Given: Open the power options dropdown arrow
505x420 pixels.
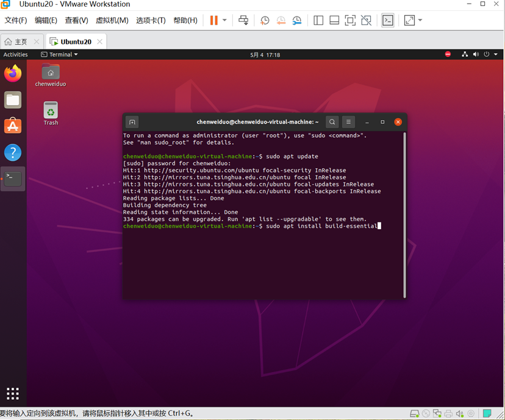Looking at the screenshot, I should point(225,20).
